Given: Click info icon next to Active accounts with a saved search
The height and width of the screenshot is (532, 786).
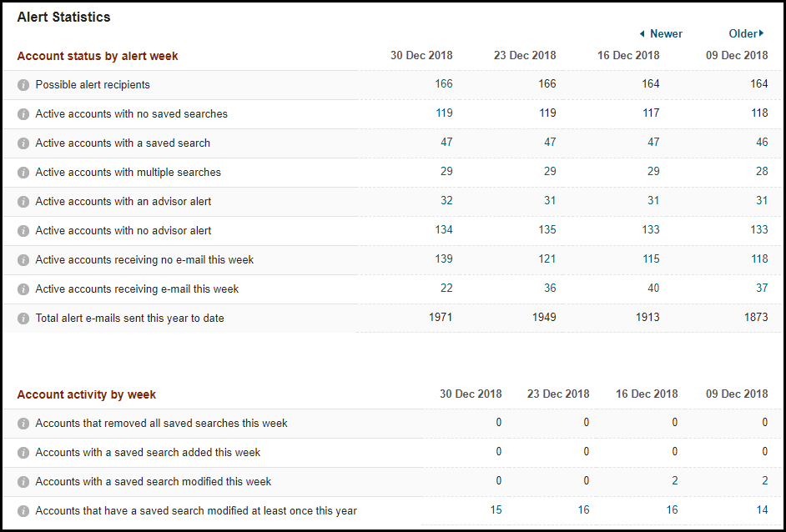Looking at the screenshot, I should 23,143.
